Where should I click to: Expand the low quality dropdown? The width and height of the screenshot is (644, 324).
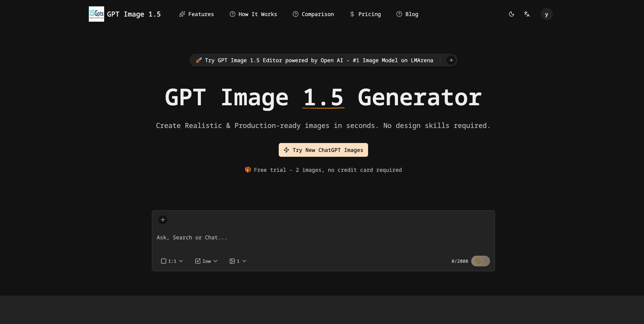click(x=206, y=261)
